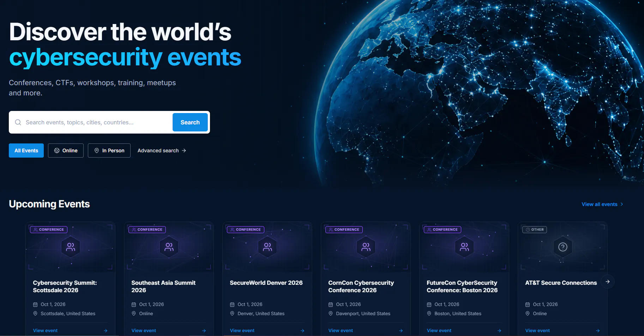
Task: Click the blue Search button
Action: [190, 122]
